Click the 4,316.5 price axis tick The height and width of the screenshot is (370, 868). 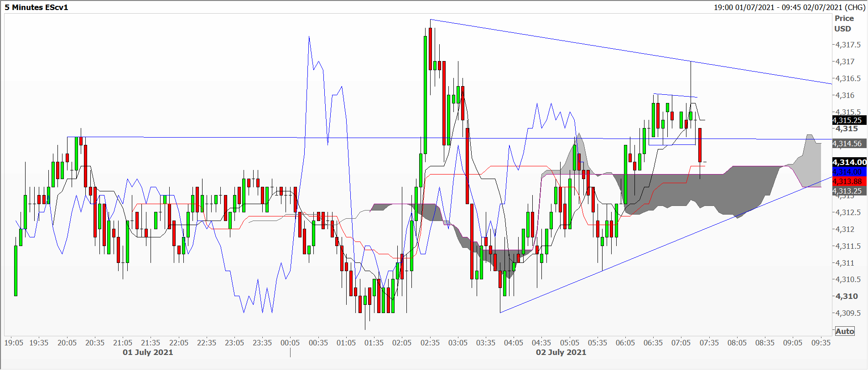848,78
